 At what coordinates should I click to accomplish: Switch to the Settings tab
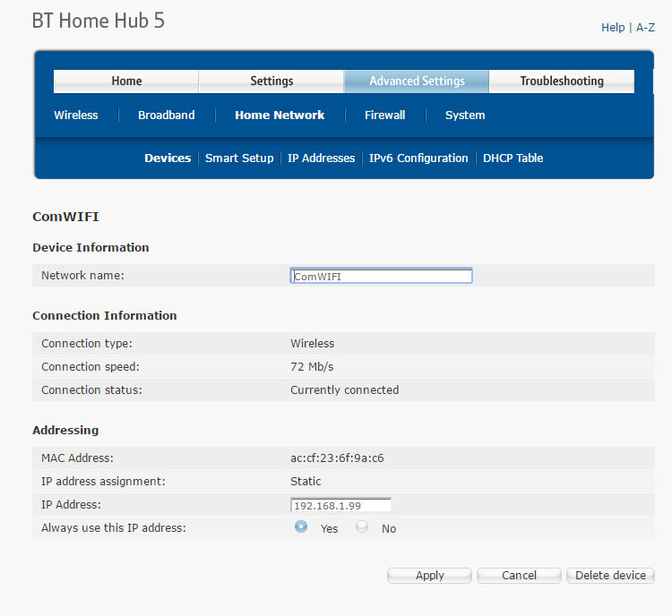point(271,81)
